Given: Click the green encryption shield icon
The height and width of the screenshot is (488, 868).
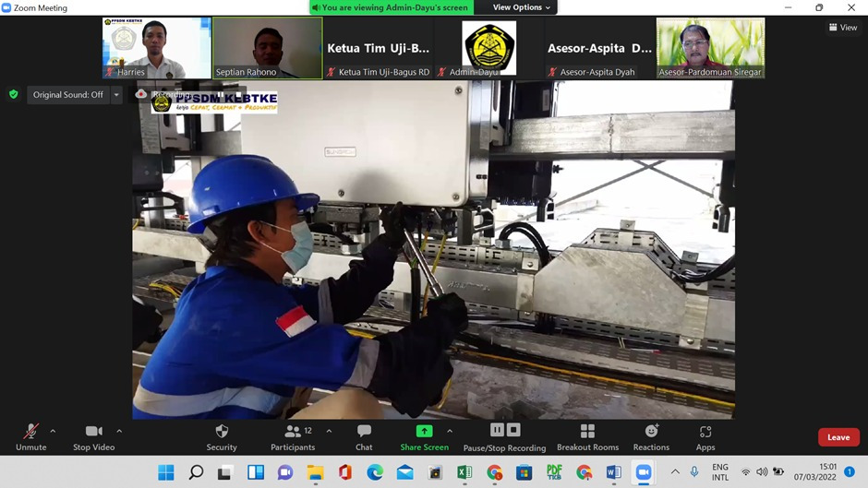Looking at the screenshot, I should (14, 95).
